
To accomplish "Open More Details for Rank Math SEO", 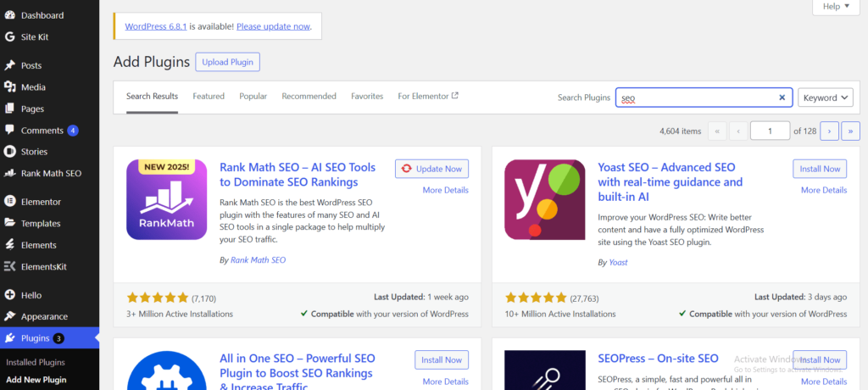I will coord(446,190).
